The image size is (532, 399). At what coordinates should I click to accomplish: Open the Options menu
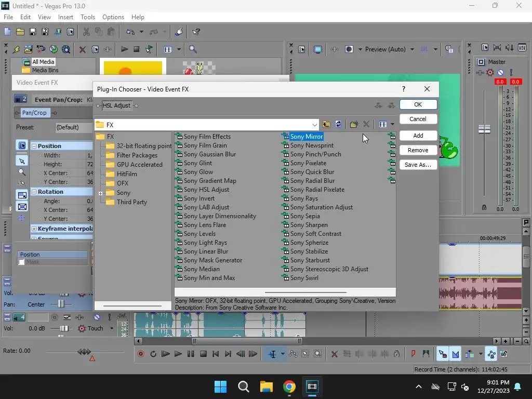pyautogui.click(x=113, y=17)
